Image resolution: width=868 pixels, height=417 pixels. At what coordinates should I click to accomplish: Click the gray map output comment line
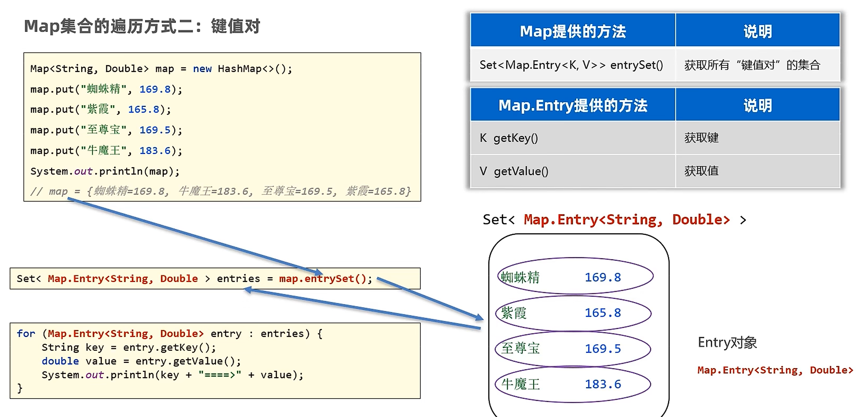[220, 191]
